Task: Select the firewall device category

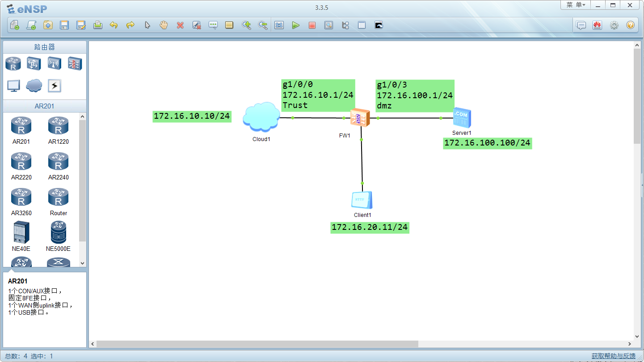Action: [x=75, y=63]
